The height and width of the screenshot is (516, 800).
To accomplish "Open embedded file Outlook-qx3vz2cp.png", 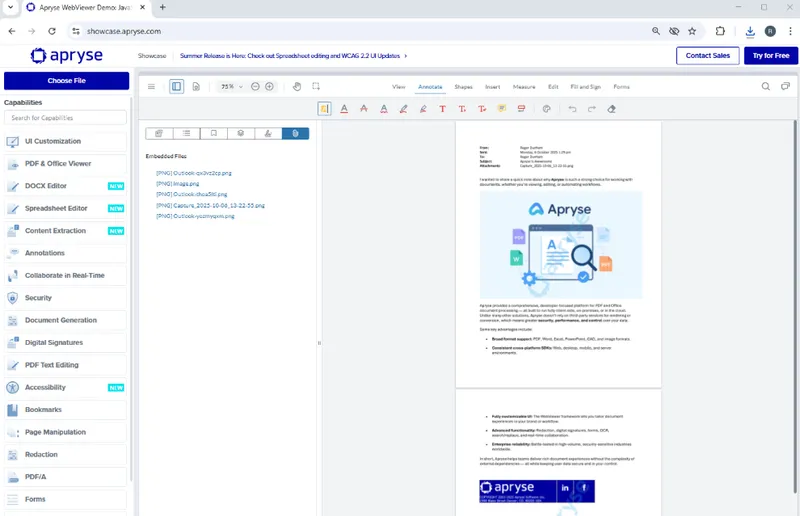I will pos(194,173).
